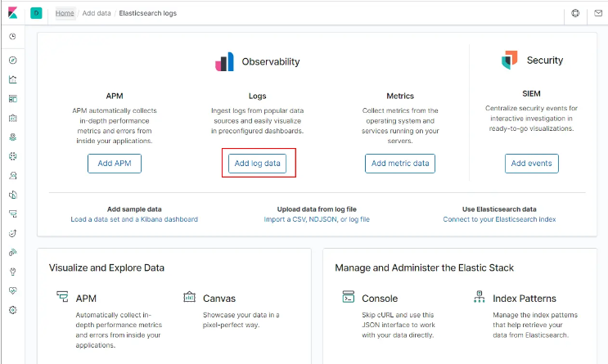Open Logs icon in sidebar
The height and width of the screenshot is (364, 608).
coord(13,195)
